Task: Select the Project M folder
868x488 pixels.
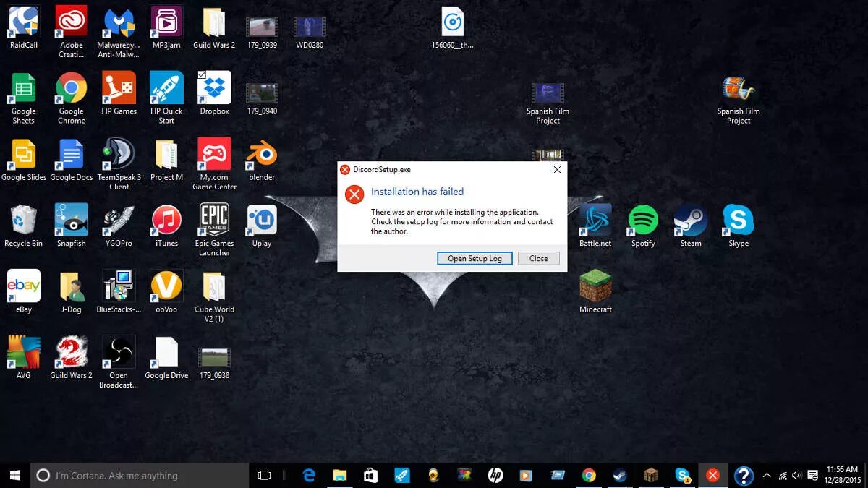Action: click(166, 160)
